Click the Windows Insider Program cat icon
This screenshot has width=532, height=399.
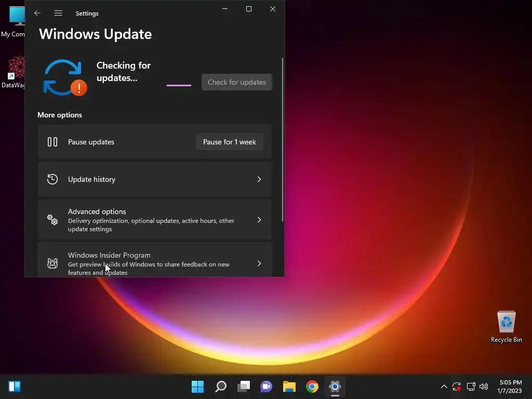(52, 263)
